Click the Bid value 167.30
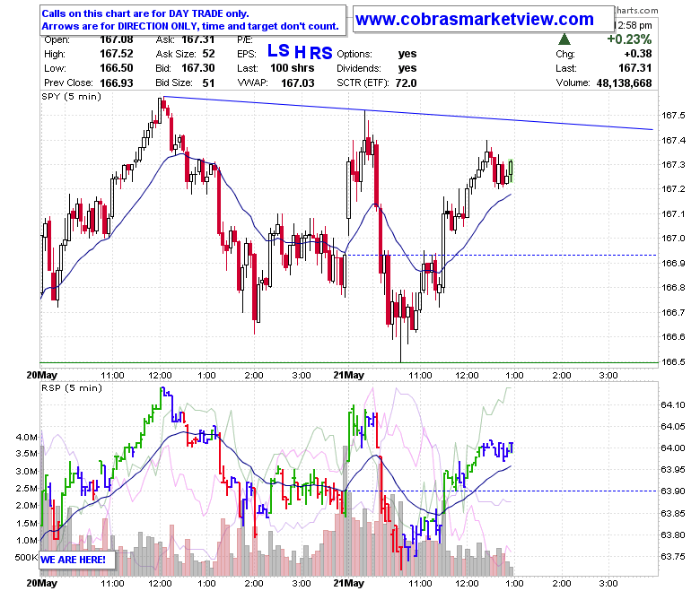 (198, 68)
